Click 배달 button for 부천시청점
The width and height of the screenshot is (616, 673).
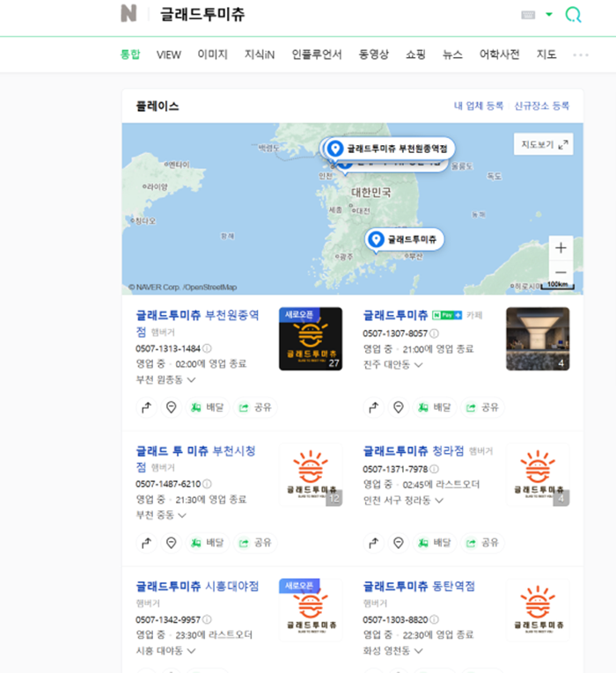208,543
